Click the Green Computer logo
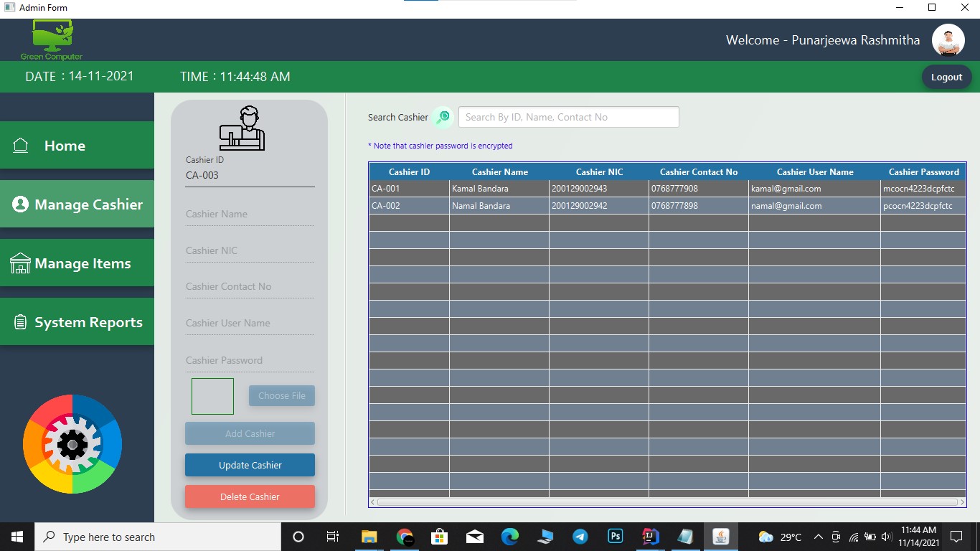The image size is (980, 551). pos(52,36)
